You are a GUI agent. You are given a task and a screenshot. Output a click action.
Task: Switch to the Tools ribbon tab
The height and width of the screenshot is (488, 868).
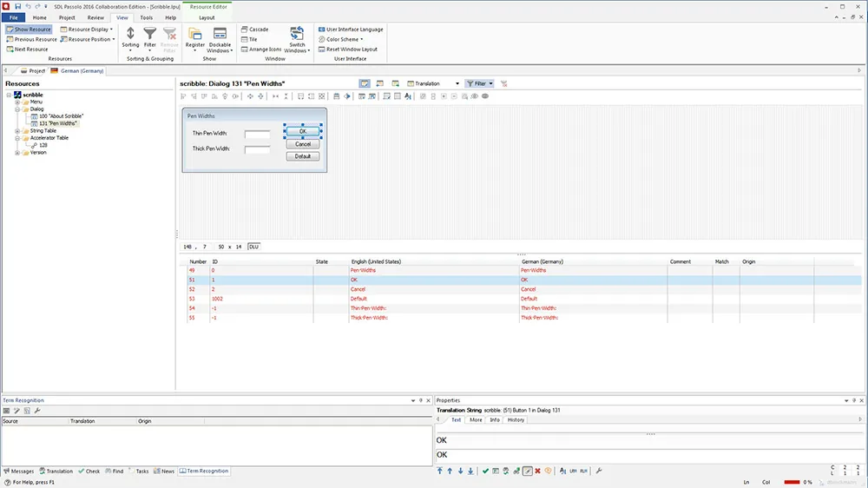click(x=146, y=17)
